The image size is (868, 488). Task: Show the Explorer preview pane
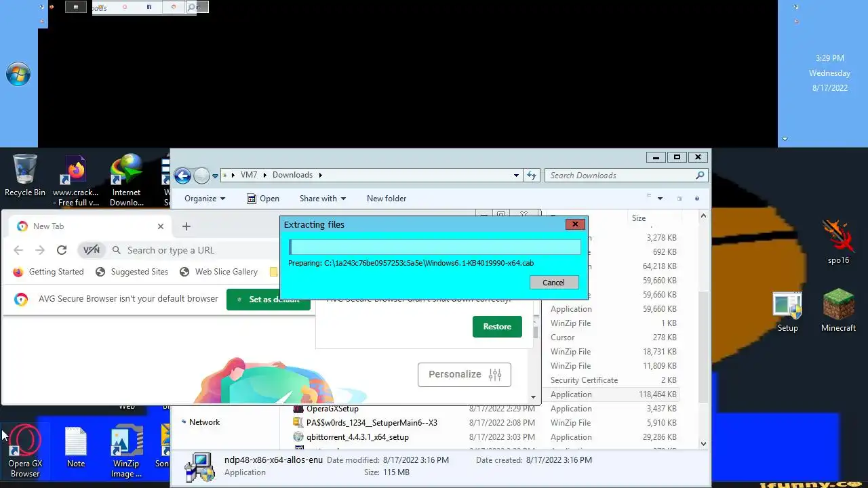pos(679,199)
